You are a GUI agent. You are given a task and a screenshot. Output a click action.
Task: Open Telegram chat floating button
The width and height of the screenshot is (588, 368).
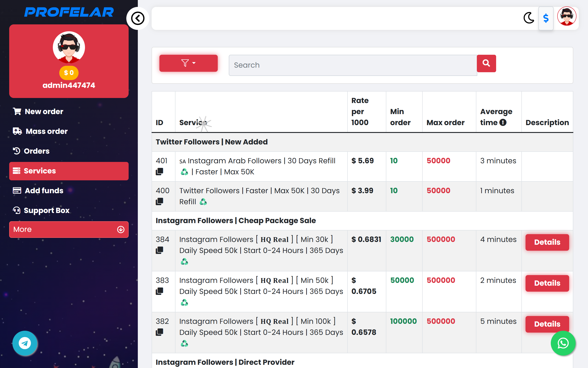point(25,343)
